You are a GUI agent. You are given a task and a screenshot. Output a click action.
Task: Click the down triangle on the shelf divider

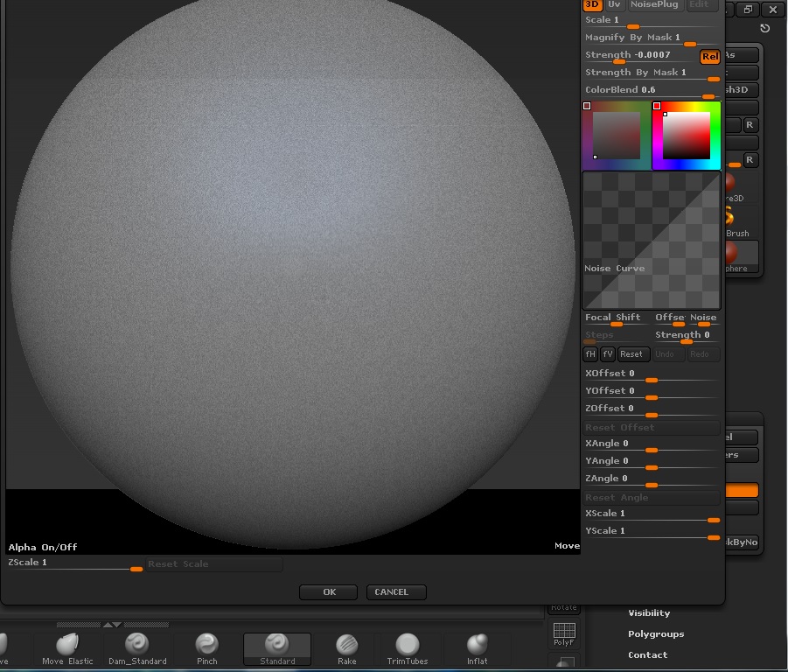(117, 625)
